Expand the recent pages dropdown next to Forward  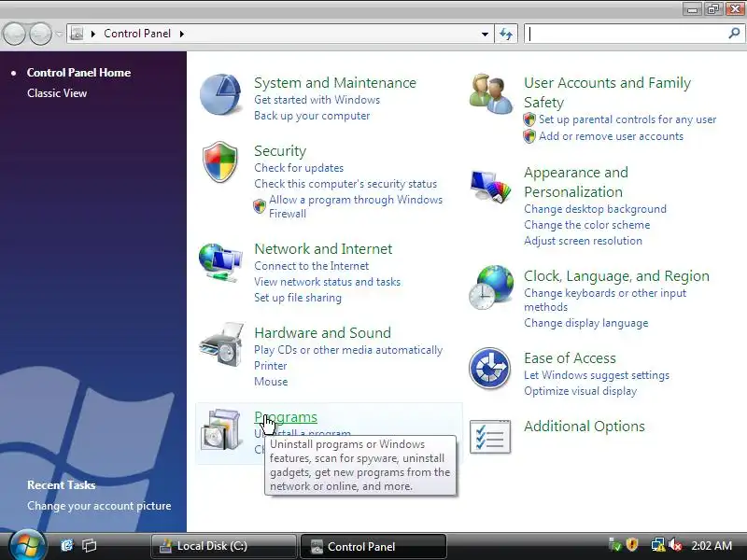tap(59, 34)
